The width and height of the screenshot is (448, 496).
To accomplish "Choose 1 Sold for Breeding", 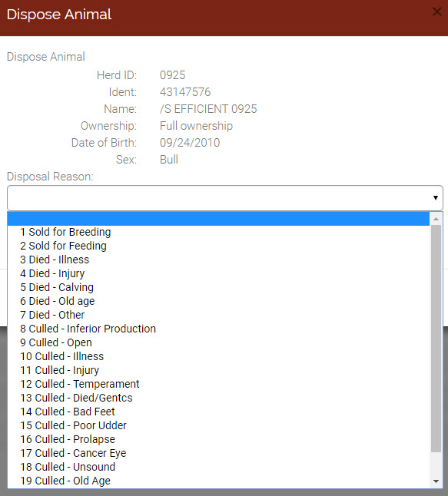I will (218, 232).
